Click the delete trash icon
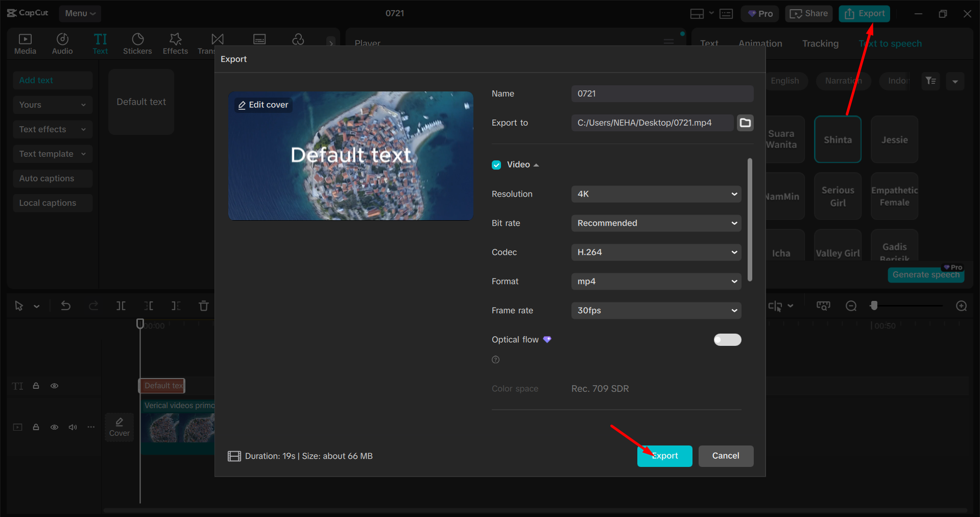The width and height of the screenshot is (980, 517). pos(204,306)
